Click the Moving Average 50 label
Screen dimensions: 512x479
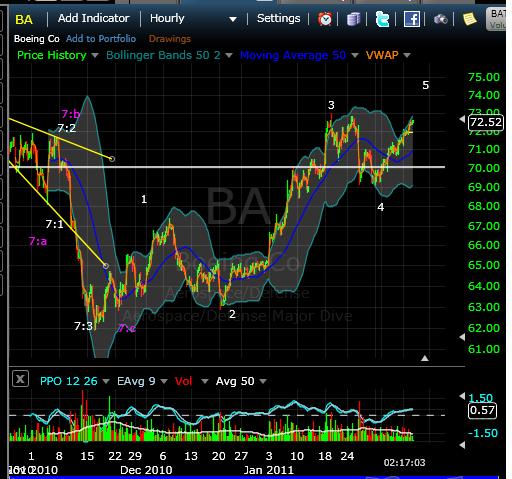293,55
